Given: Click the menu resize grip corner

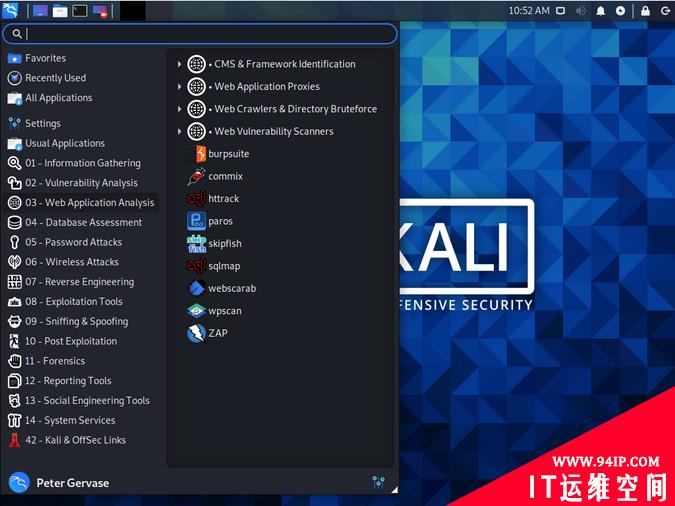Looking at the screenshot, I should pos(394,490).
